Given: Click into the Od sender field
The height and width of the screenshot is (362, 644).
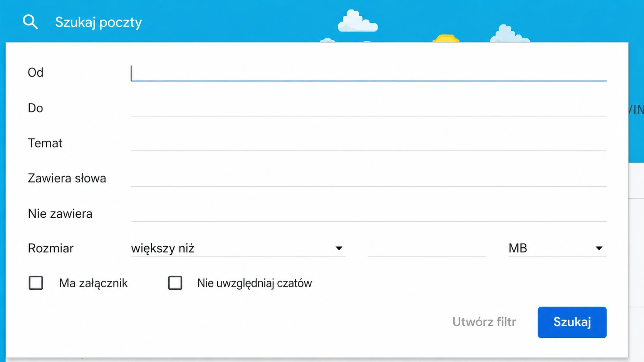Looking at the screenshot, I should (x=369, y=73).
